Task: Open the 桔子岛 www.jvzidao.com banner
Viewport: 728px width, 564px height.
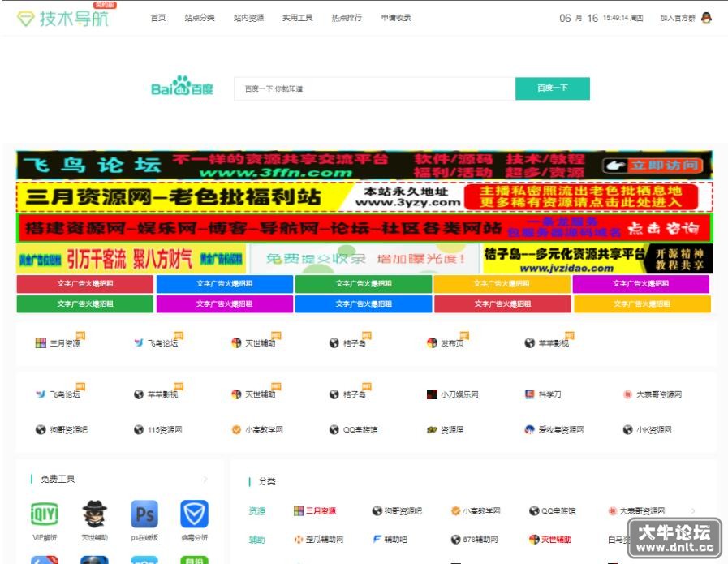Action: point(598,259)
